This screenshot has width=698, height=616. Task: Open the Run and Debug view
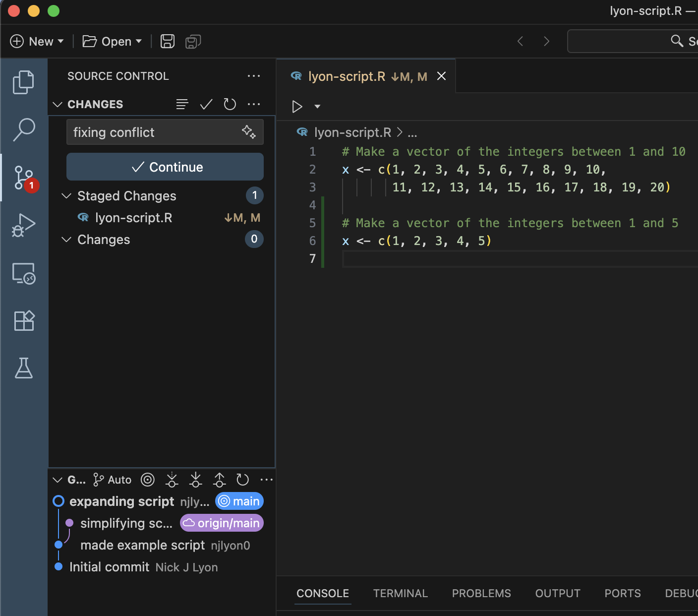(x=23, y=225)
